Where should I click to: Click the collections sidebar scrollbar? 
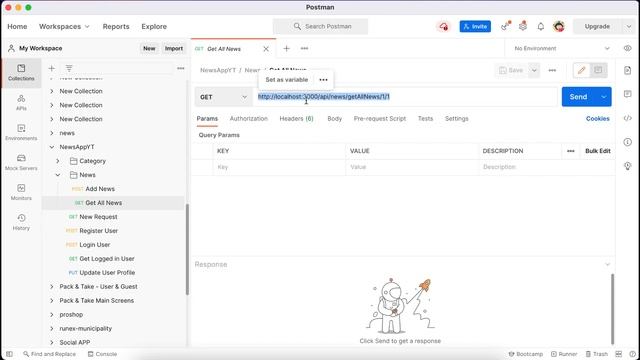187,249
